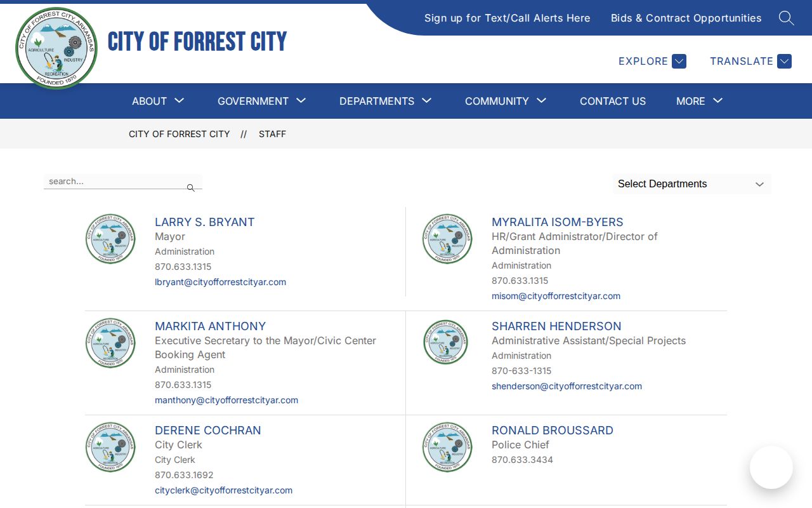The image size is (812, 508).
Task: Expand the COMMUNITY menu
Action: point(506,101)
